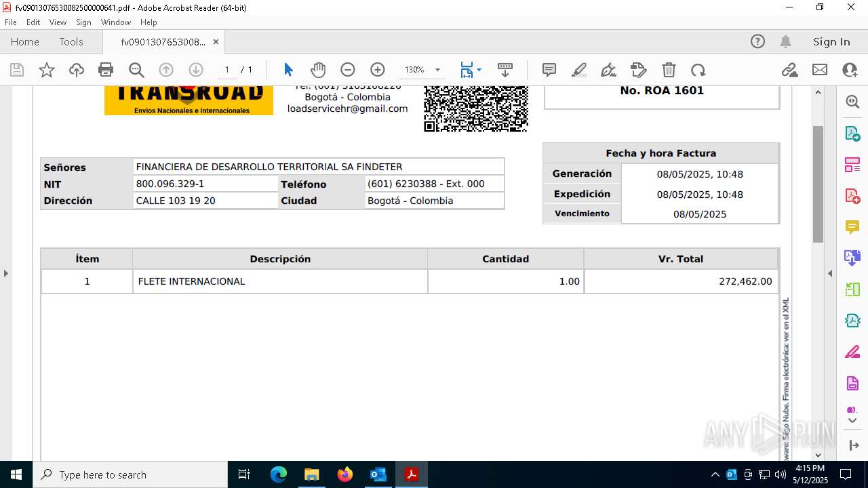Open the Fill & Sign pink pen tool

(852, 352)
